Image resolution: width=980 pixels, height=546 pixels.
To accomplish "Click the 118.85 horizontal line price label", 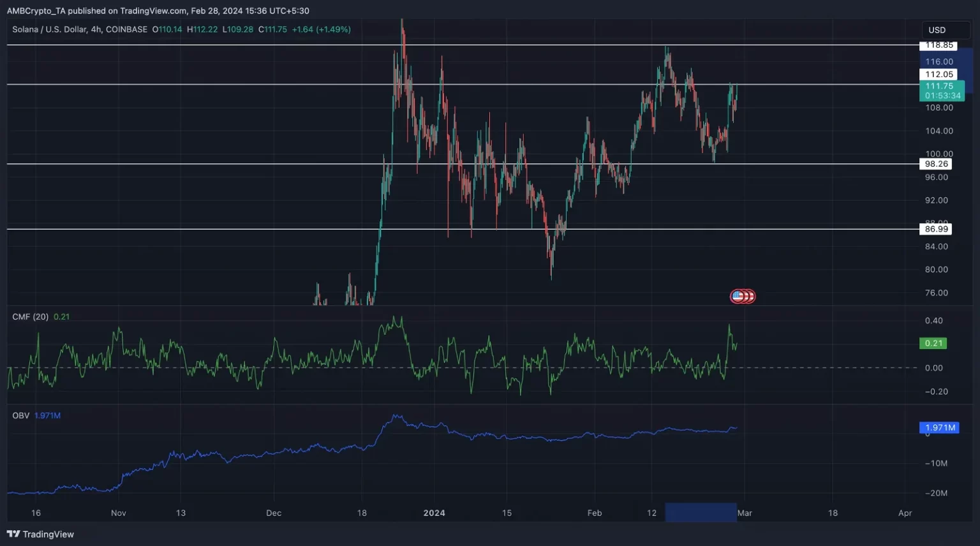I will point(939,45).
